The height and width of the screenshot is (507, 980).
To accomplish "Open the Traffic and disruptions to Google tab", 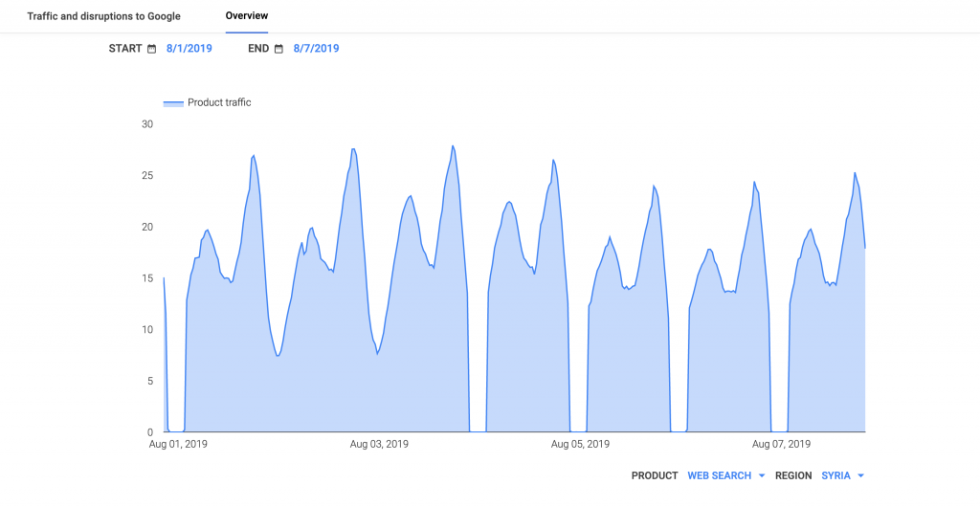I will (103, 16).
